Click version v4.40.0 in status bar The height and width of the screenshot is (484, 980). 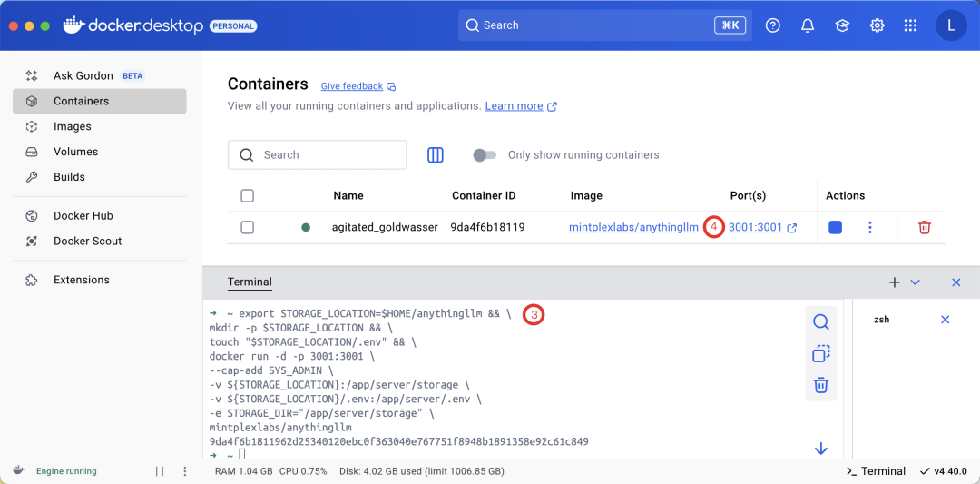point(944,471)
